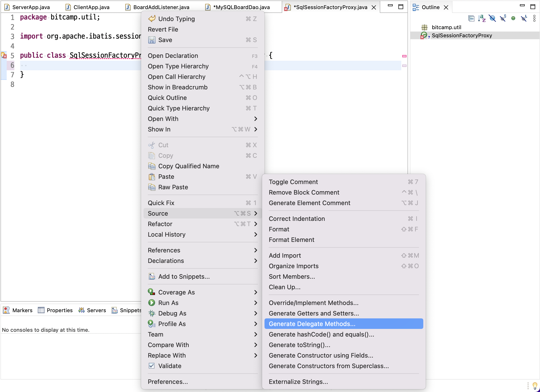
Task: Click lightbulb tip icon at bottom right
Action: 535,385
